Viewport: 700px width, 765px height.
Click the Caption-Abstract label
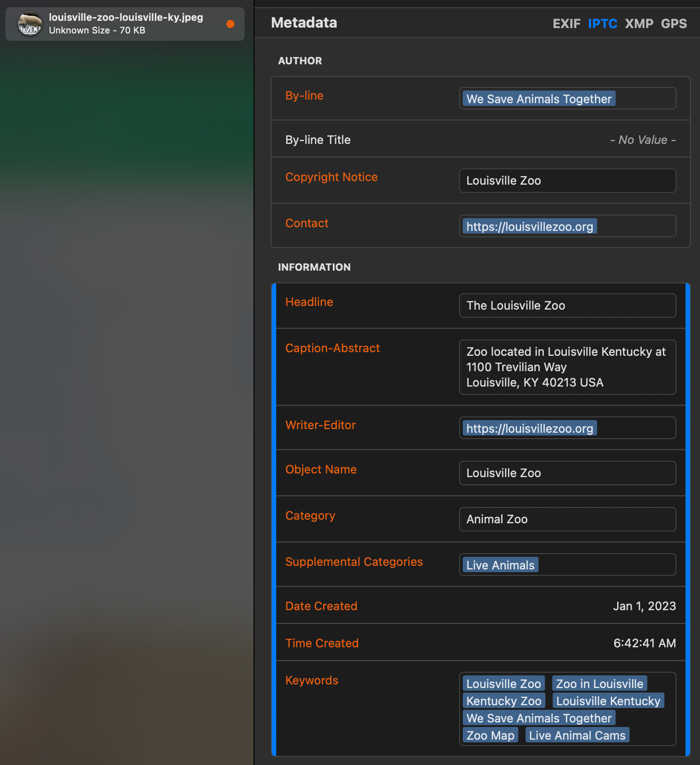coord(332,348)
